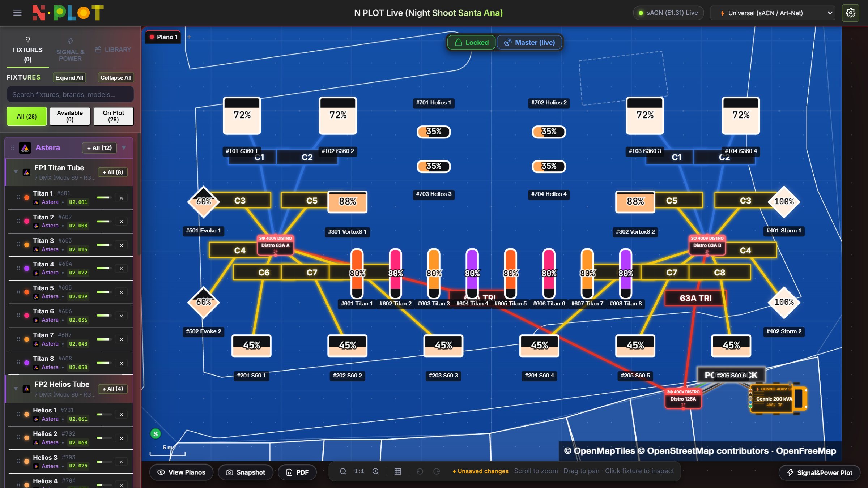
Task: Click the #501 Evoke 1 diamond fixture
Action: pos(203,202)
